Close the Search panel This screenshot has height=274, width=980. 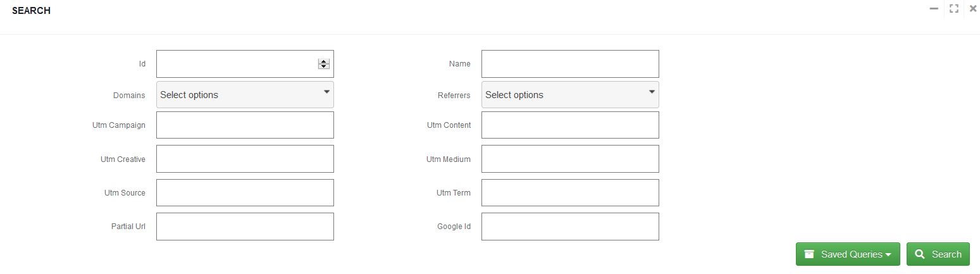click(973, 9)
